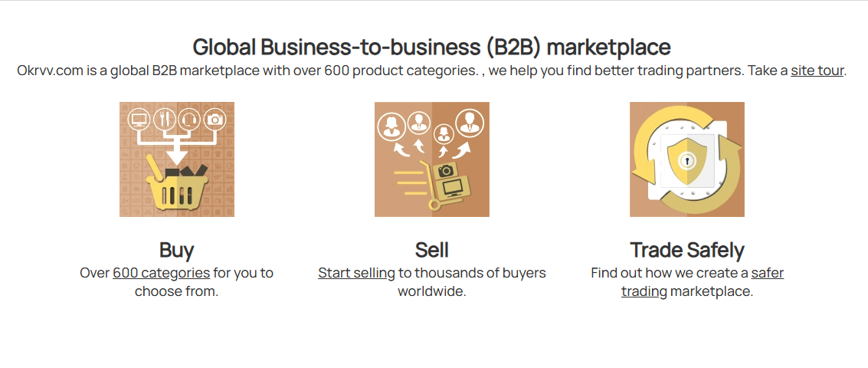The height and width of the screenshot is (368, 868).
Task: Click the Trade Safely heading
Action: pos(687,250)
